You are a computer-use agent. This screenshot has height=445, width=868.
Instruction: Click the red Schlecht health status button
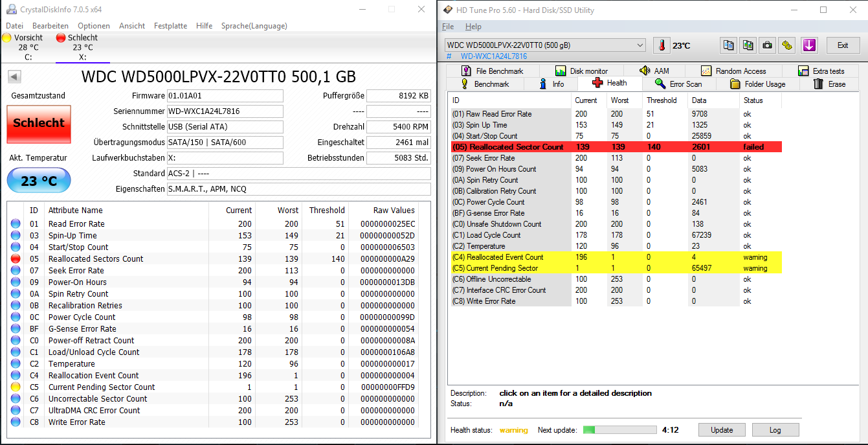39,123
